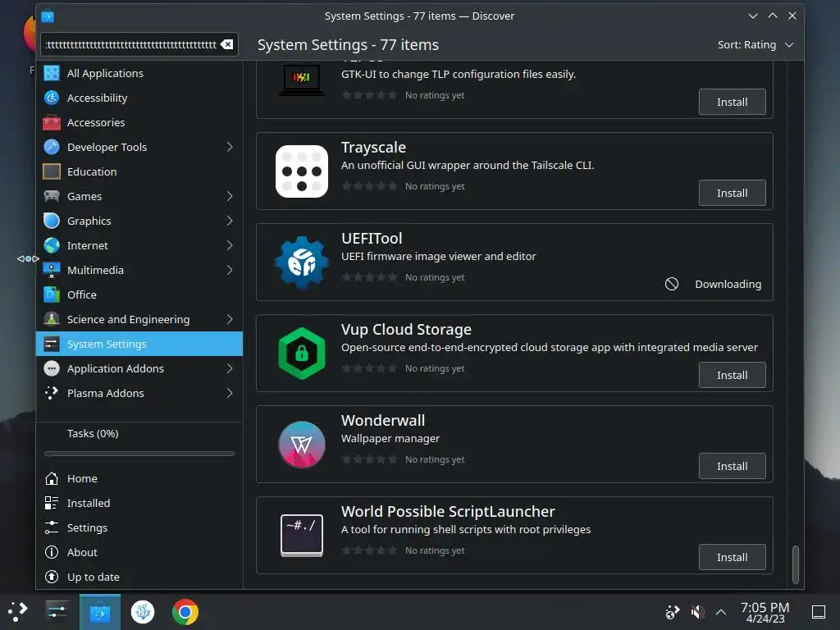
Task: Click the World Possible ScriptLauncher terminal icon
Action: pos(302,535)
